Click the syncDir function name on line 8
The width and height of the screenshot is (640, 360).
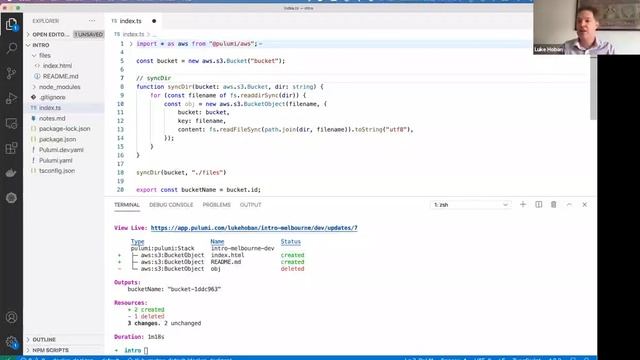[180, 87]
